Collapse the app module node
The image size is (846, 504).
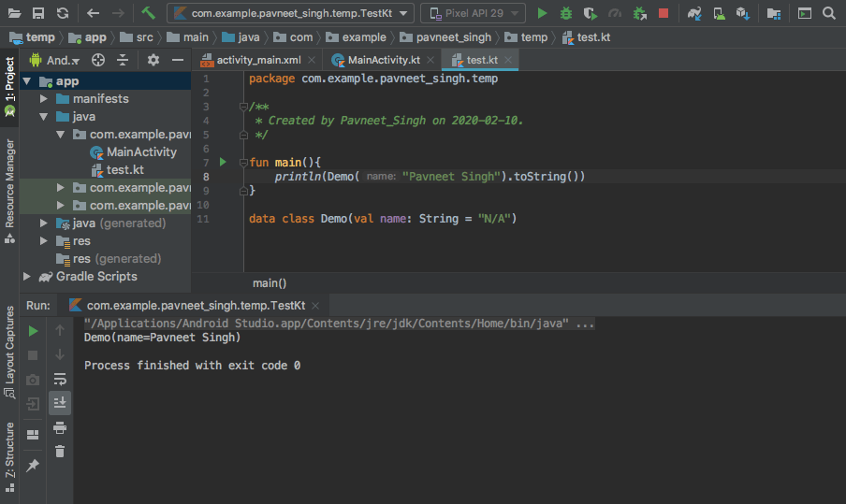26,81
